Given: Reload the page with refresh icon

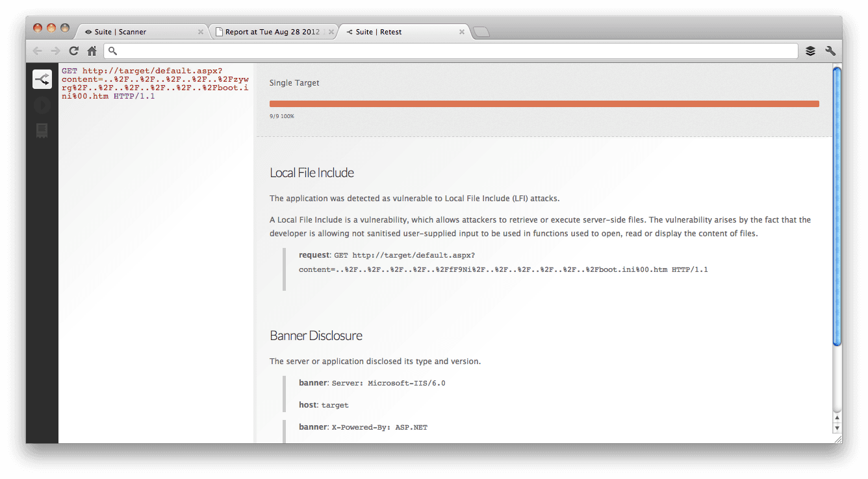Looking at the screenshot, I should click(x=74, y=51).
